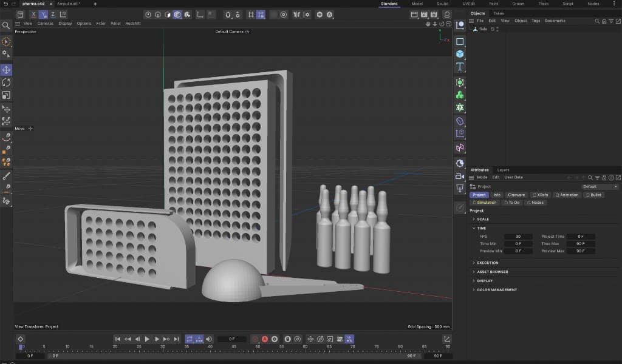
Task: Toggle X axis lock
Action: pos(33,15)
